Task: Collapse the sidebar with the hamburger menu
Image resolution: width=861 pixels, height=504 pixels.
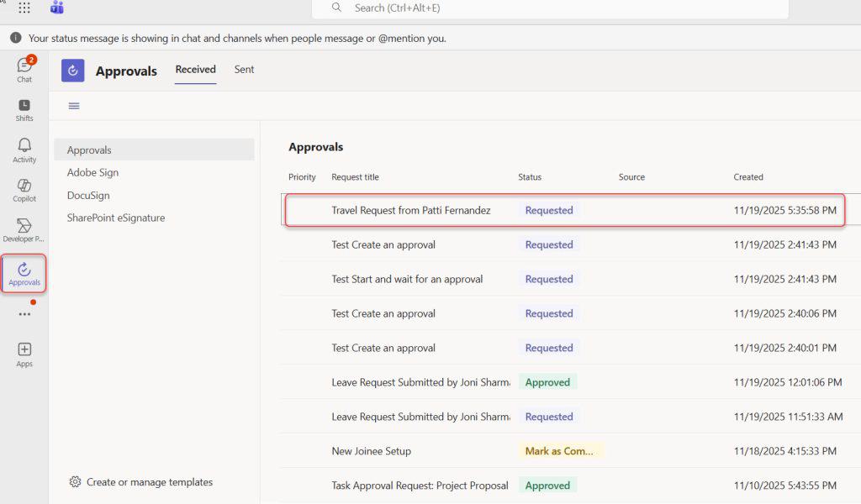Action: coord(73,106)
